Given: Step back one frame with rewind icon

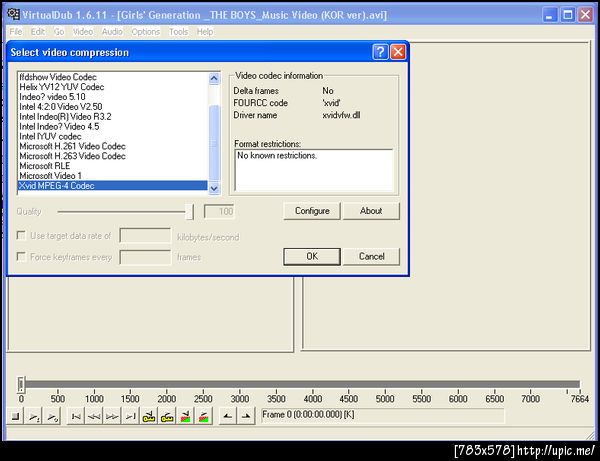Looking at the screenshot, I should click(94, 416).
